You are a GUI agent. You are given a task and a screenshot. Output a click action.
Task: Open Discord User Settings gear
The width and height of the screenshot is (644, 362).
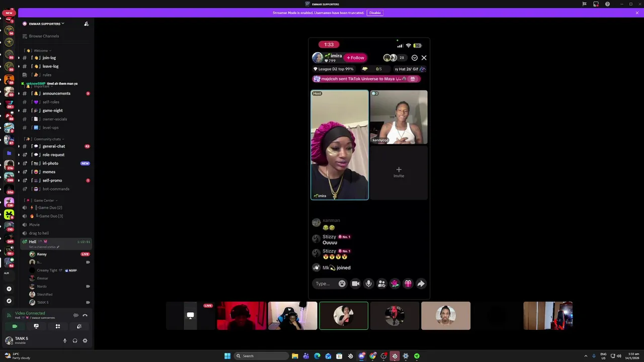click(85, 341)
